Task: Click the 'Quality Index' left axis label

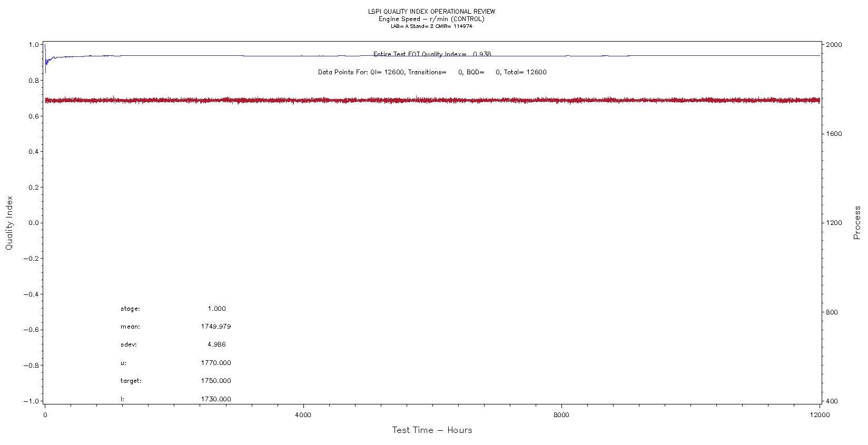Action: click(x=9, y=223)
